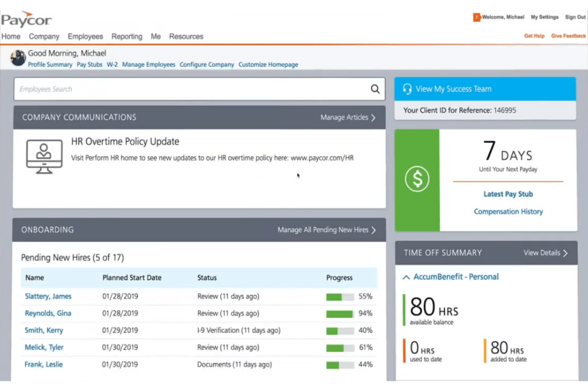Open Pay Stubs link

(x=89, y=64)
